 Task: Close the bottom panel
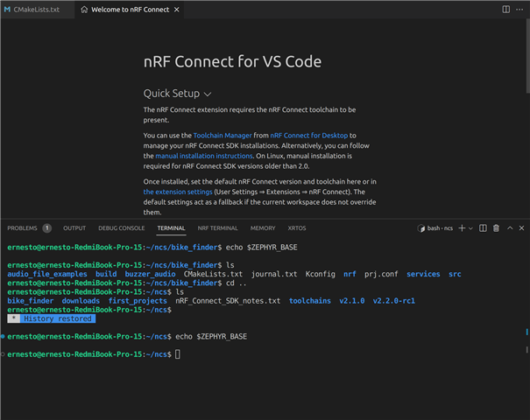click(x=521, y=228)
